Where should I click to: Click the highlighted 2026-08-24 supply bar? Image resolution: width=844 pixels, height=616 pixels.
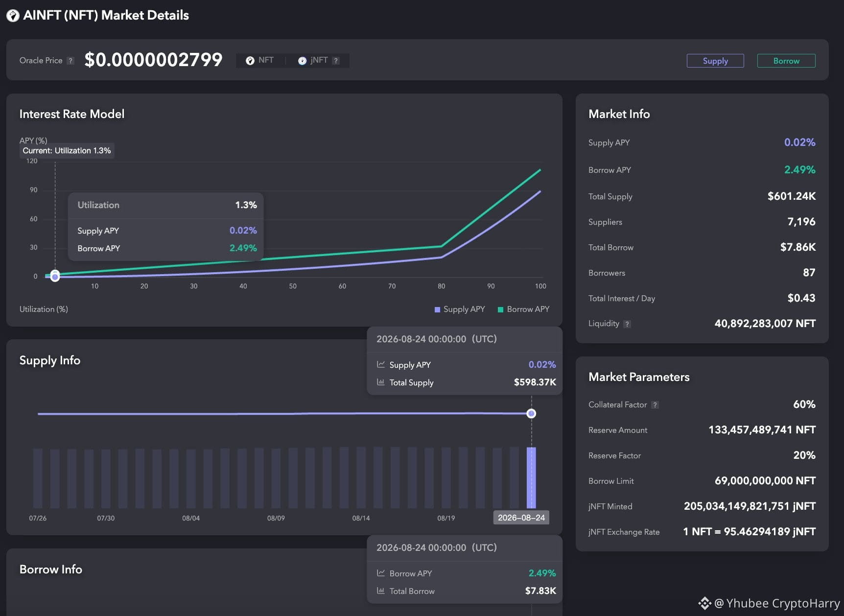pyautogui.click(x=531, y=477)
